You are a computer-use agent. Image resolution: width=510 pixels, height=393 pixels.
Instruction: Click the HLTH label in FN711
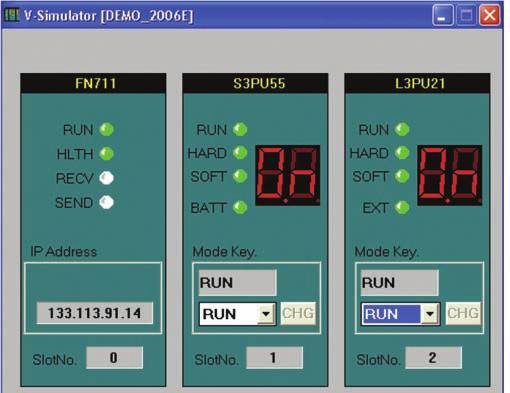point(75,154)
